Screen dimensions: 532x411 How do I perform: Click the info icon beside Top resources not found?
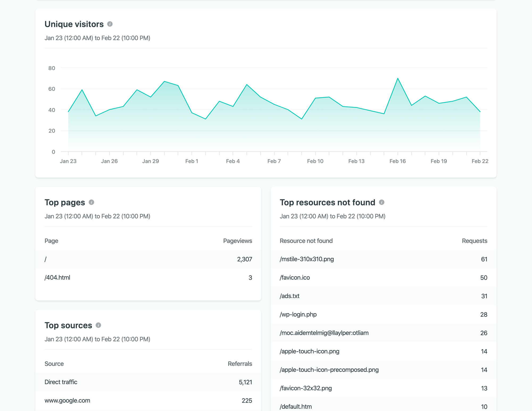(x=381, y=202)
